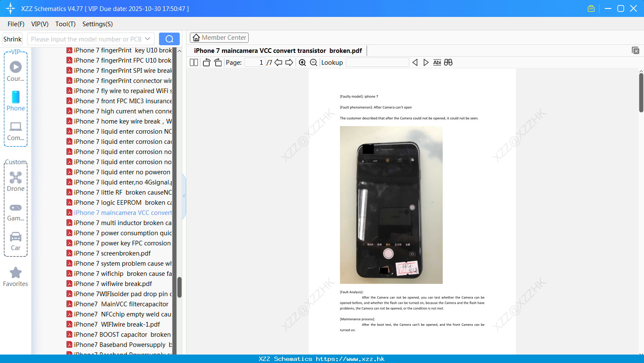Open iPhone 7 power consumption file
644x363 pixels.
click(x=119, y=233)
